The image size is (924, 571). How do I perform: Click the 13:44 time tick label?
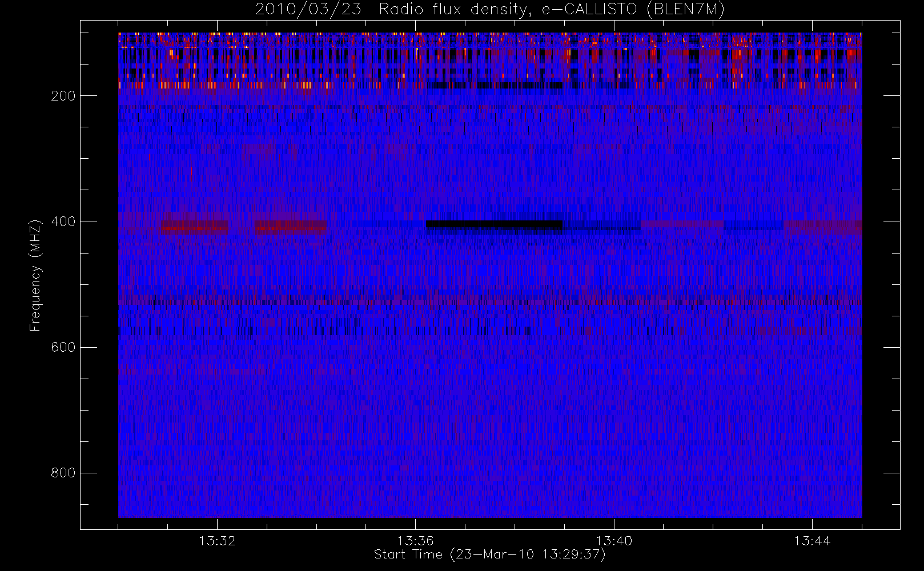[812, 540]
